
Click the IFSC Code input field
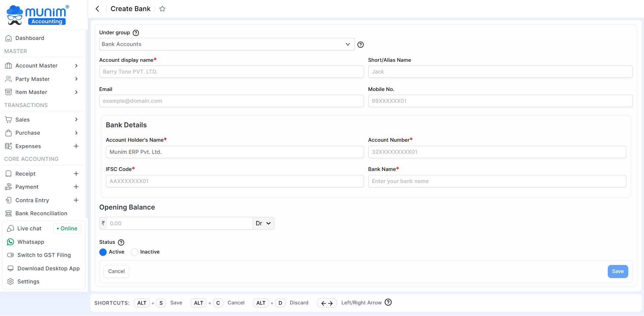(x=235, y=181)
